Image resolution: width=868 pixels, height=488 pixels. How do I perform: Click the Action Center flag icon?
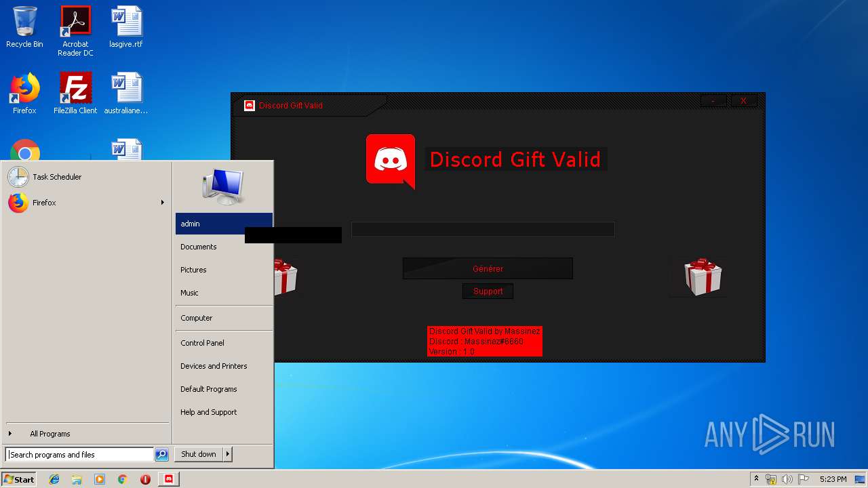tap(803, 479)
